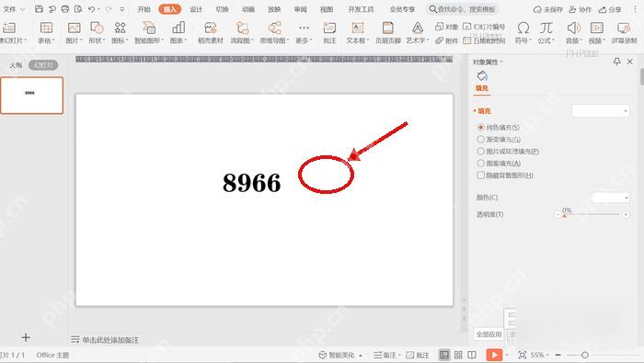Open the 审阅 review tab
644x363 pixels.
click(301, 9)
